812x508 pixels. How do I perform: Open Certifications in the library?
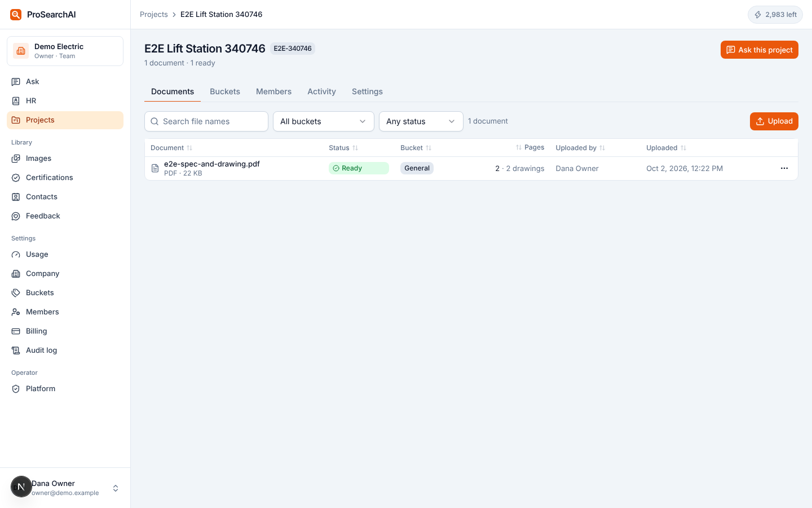tap(65, 178)
